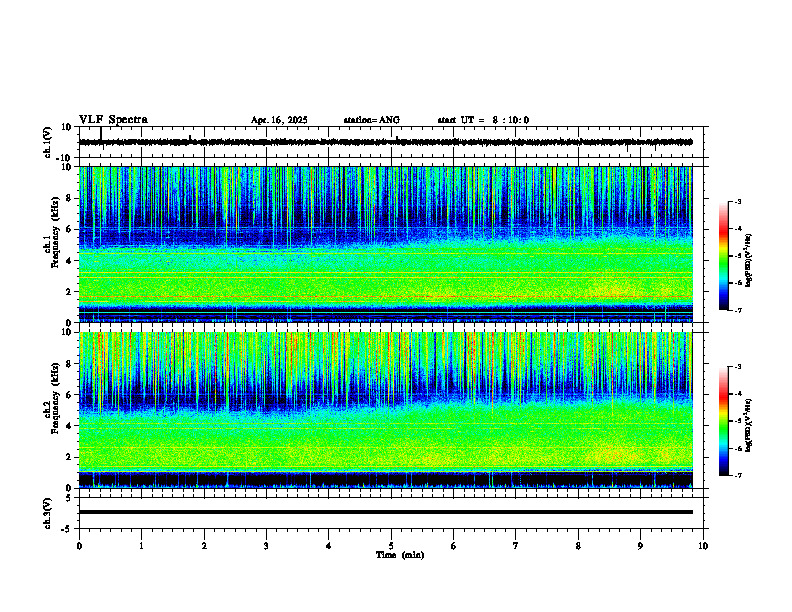This screenshot has width=792, height=612.
Task: Click time axis tick label "9"
Action: pyautogui.click(x=640, y=546)
